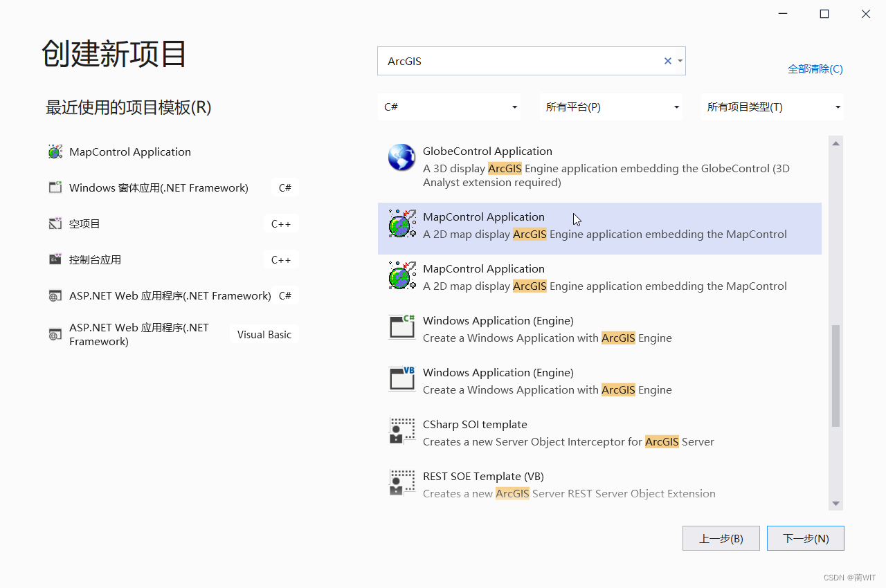Click the template list scroll down arrow
The image size is (886, 588).
point(835,504)
